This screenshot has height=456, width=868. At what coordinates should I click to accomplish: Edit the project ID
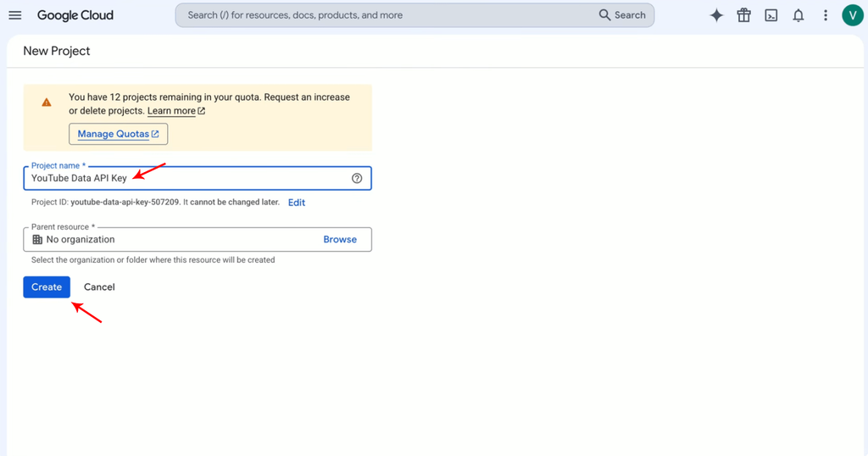297,203
